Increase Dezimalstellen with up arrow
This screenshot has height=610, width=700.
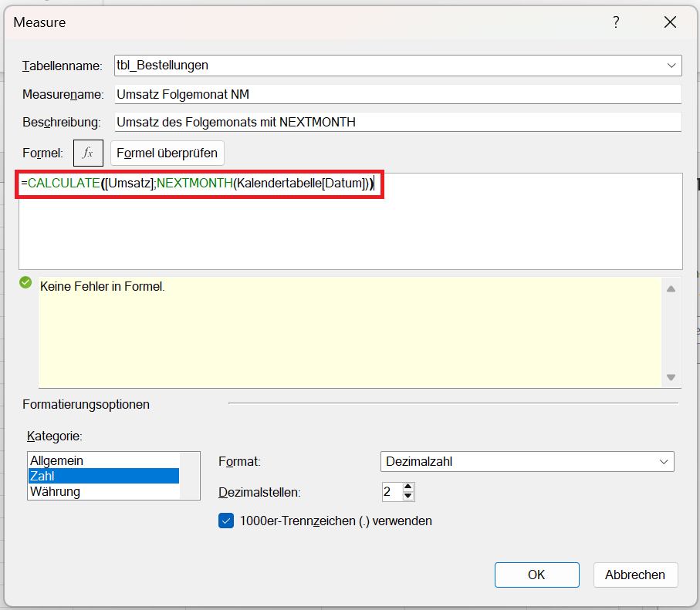click(408, 487)
